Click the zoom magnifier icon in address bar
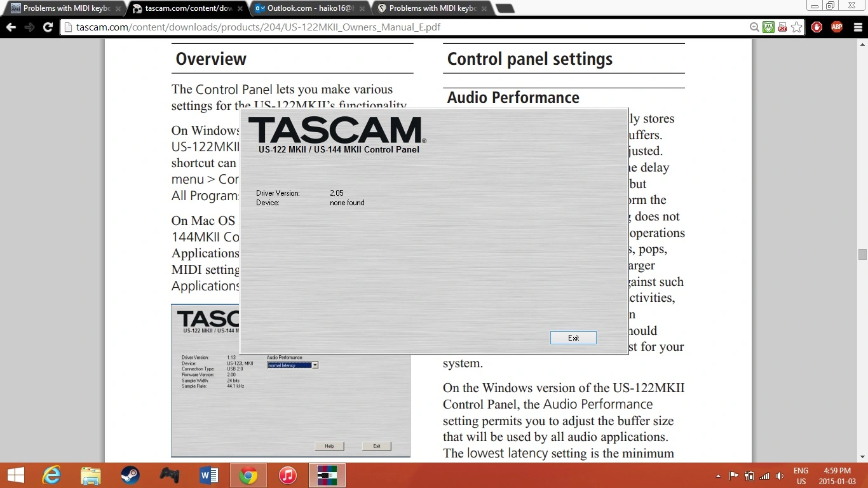868x488 pixels. (754, 27)
